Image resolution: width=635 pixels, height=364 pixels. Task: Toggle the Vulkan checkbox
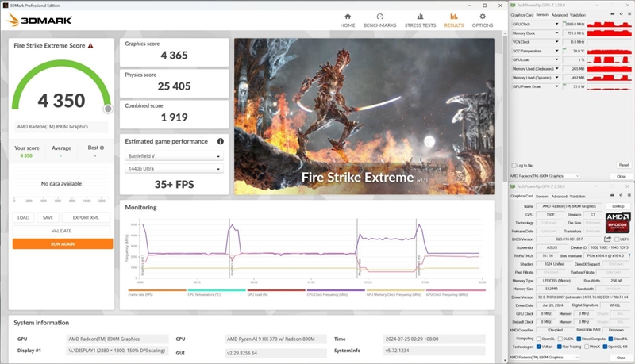click(539, 347)
